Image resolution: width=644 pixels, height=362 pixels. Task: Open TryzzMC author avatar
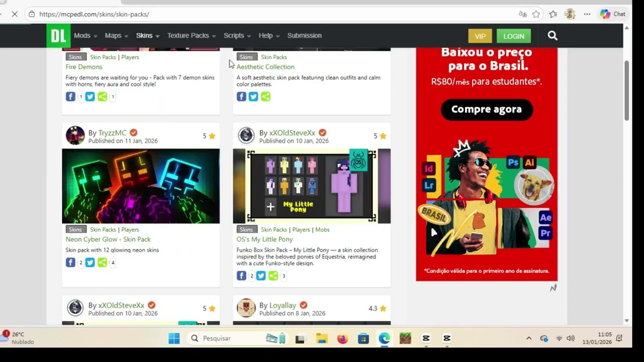75,136
